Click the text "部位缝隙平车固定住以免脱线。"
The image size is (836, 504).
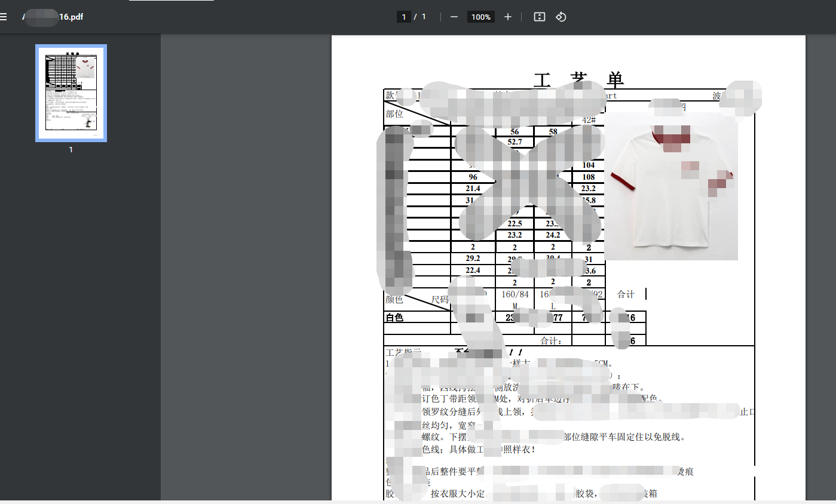point(624,437)
